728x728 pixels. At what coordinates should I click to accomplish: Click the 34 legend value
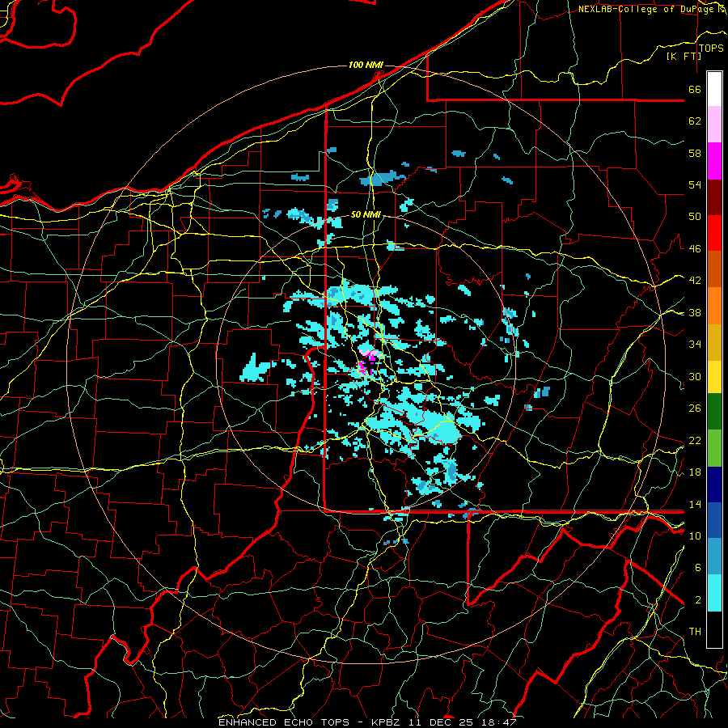click(695, 345)
